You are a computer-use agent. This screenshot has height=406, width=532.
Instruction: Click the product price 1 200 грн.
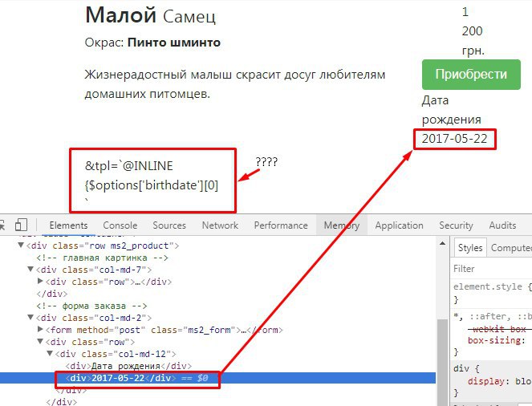click(473, 31)
